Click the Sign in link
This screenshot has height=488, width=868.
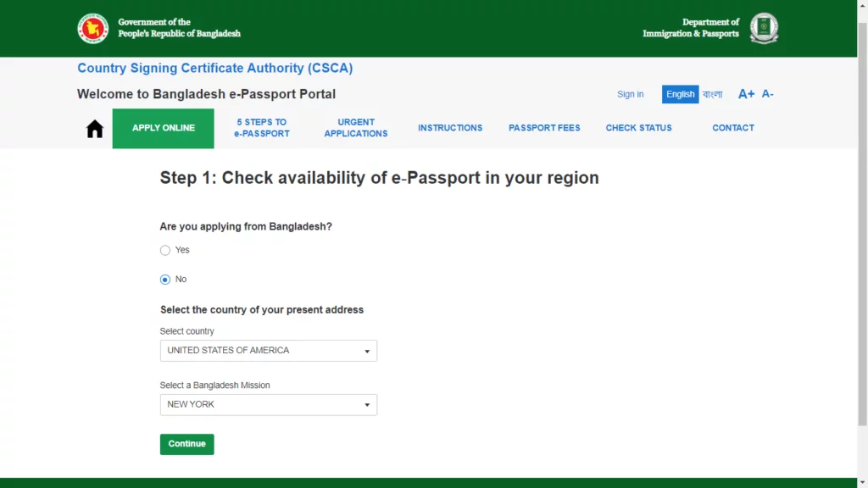[630, 94]
